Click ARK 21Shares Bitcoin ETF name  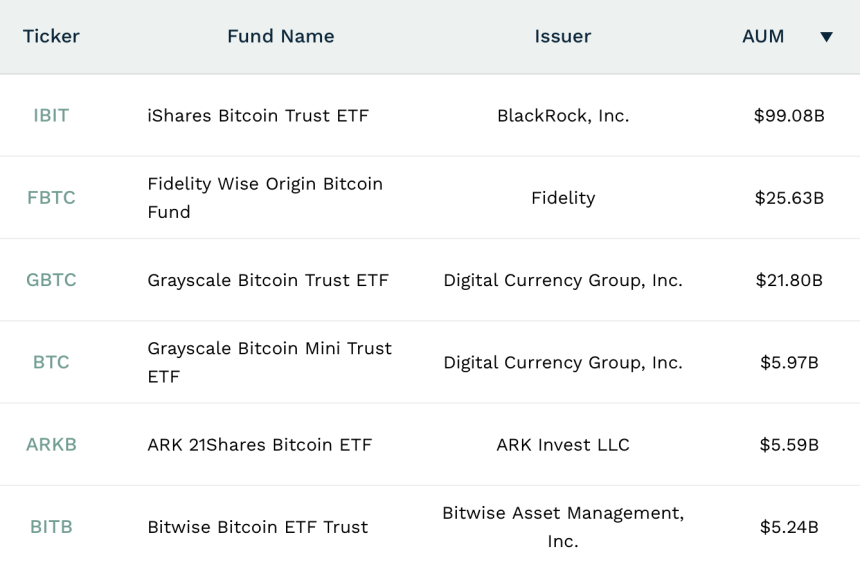(259, 445)
